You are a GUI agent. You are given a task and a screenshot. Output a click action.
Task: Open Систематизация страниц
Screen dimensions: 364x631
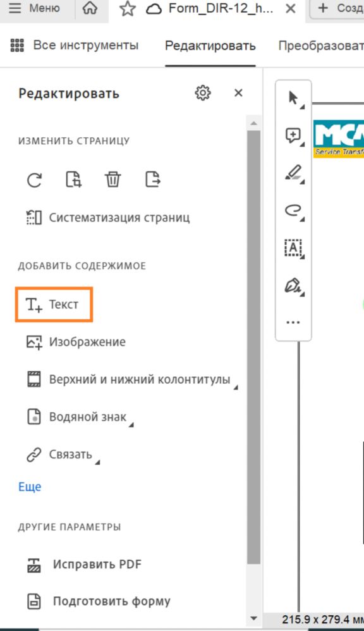click(108, 217)
